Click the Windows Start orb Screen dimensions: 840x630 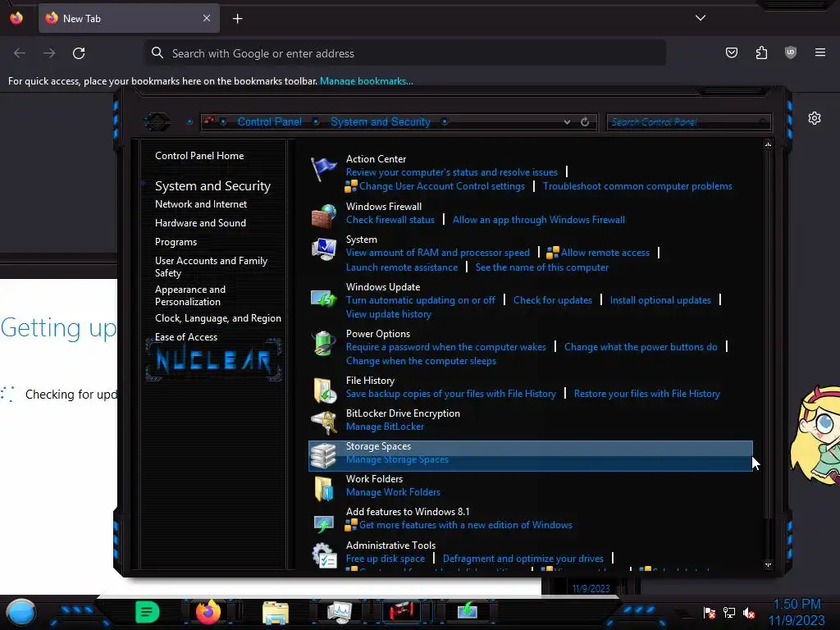[21, 612]
